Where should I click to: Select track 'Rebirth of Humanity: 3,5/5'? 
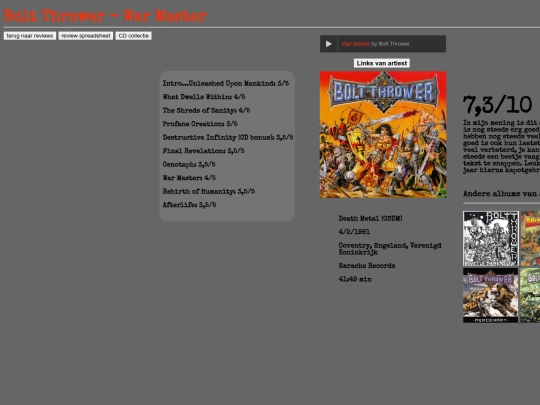click(209, 191)
